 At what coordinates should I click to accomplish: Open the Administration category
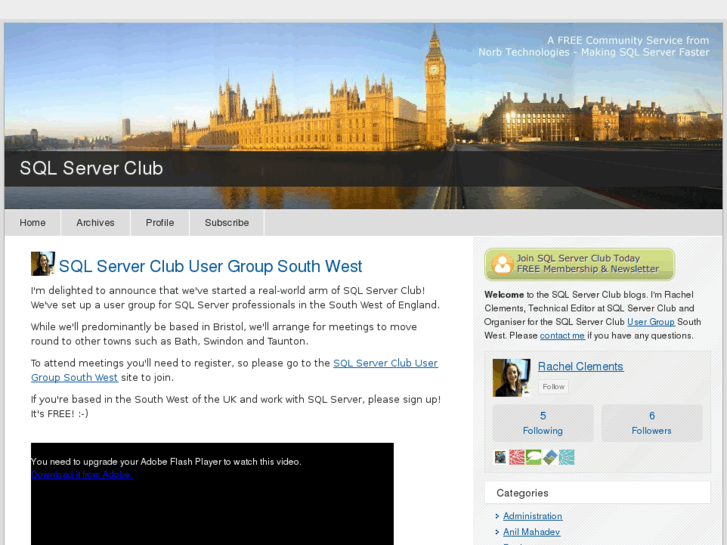coord(532,516)
